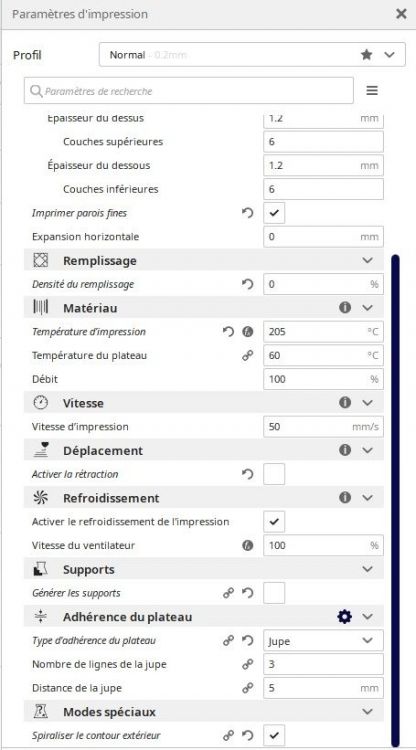This screenshot has width=416, height=750.
Task: Reset the Température d'impression value
Action: coord(228,331)
